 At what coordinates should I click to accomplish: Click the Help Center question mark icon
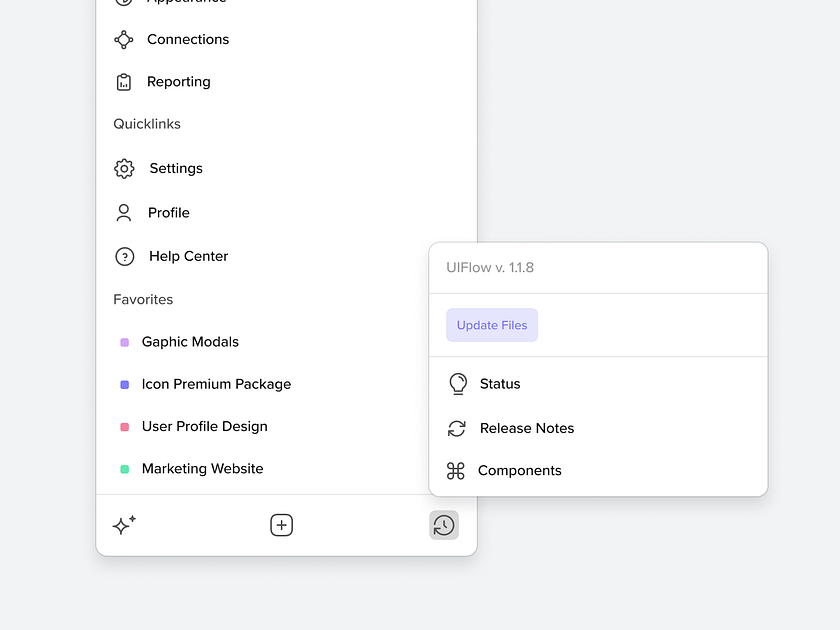(124, 256)
